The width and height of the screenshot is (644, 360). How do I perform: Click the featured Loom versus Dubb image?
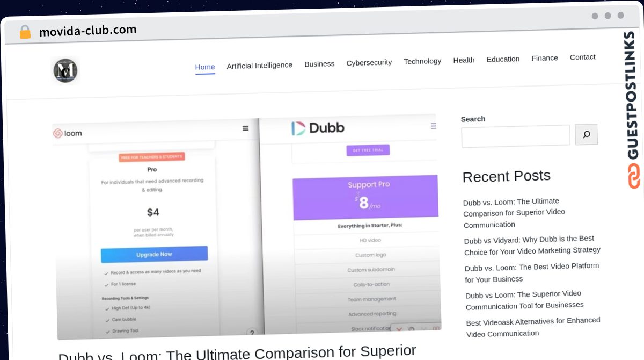coord(247,227)
